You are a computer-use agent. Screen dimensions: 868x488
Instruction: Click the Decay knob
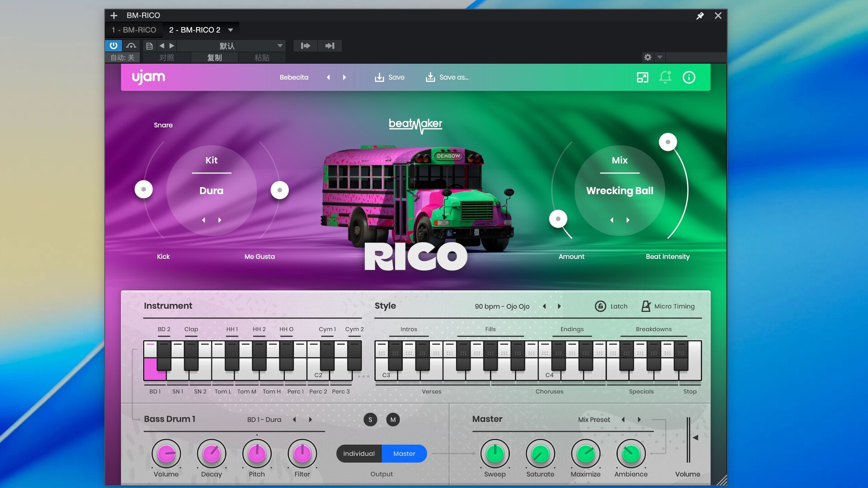click(x=212, y=454)
